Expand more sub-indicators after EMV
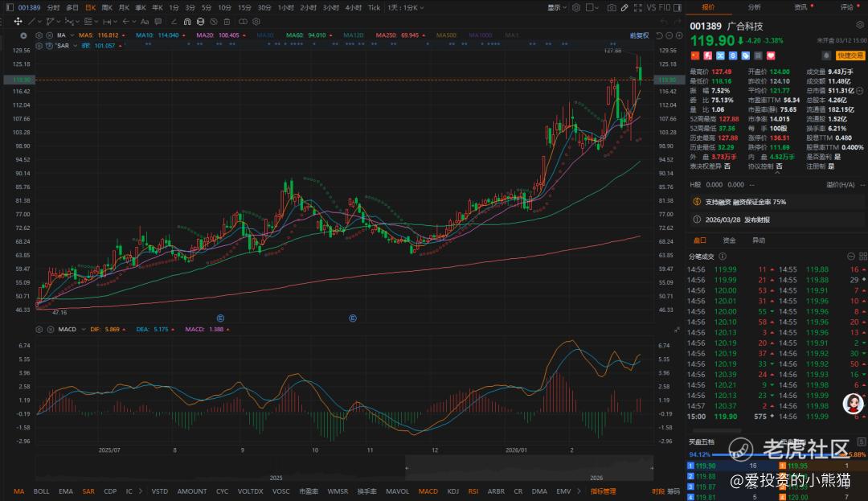Screen dimensions: 868x501 (x=579, y=491)
